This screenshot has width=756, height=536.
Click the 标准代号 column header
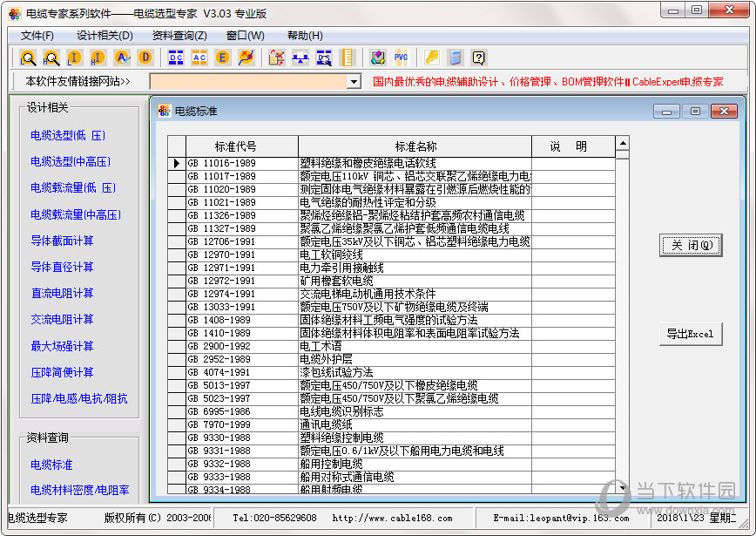tap(242, 146)
